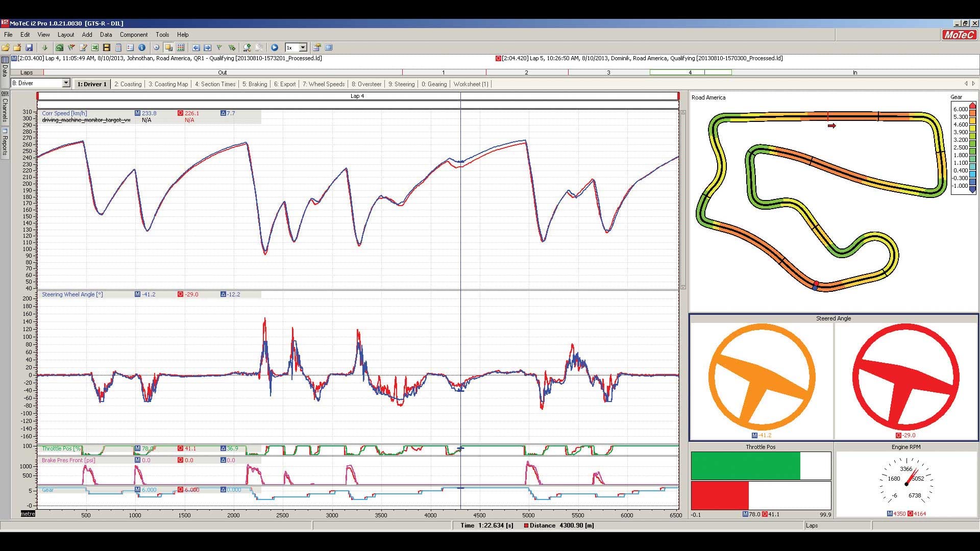Click the Save File toolbar icon
Screen dimensions: 980x551
coord(30,47)
